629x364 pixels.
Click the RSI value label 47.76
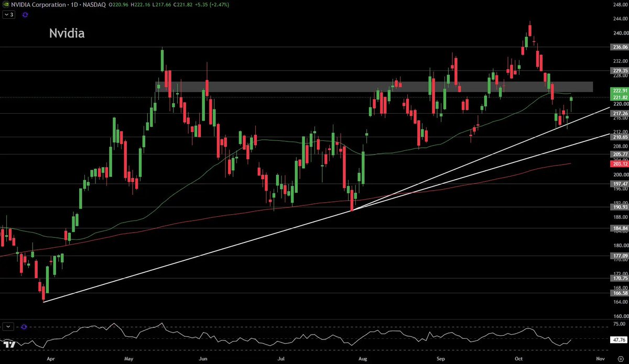coord(620,339)
